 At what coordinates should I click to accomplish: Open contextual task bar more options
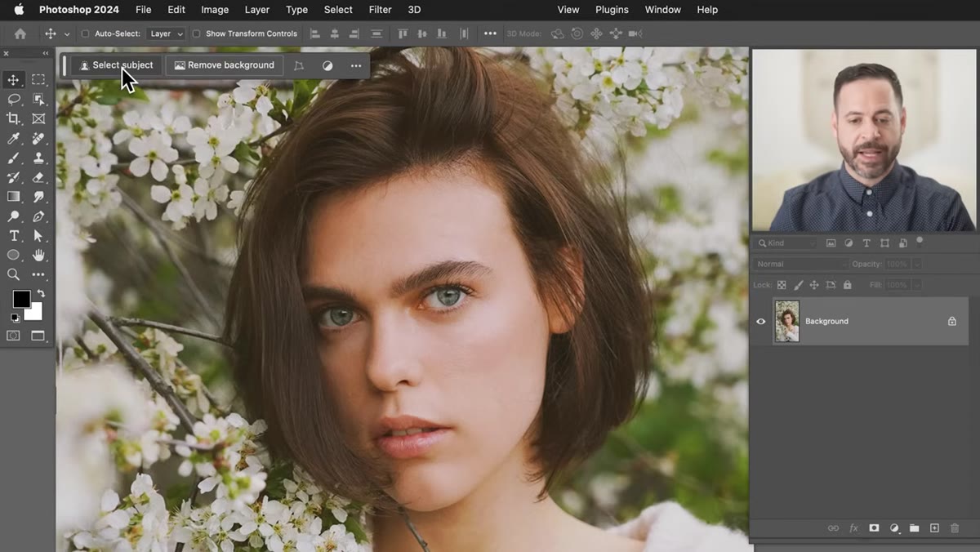[356, 65]
